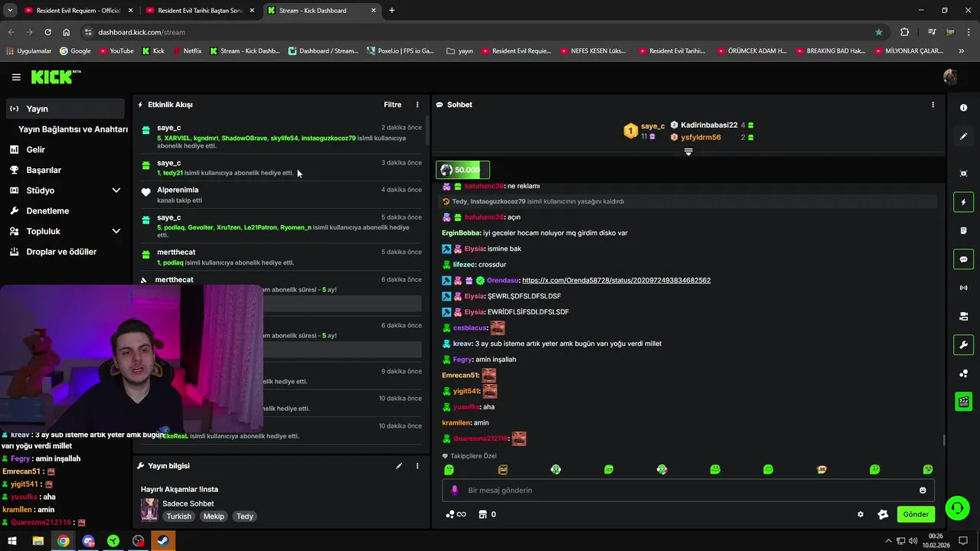This screenshot has width=980, height=551.
Task: Toggle the wrench stream info panel
Action: pyautogui.click(x=963, y=345)
